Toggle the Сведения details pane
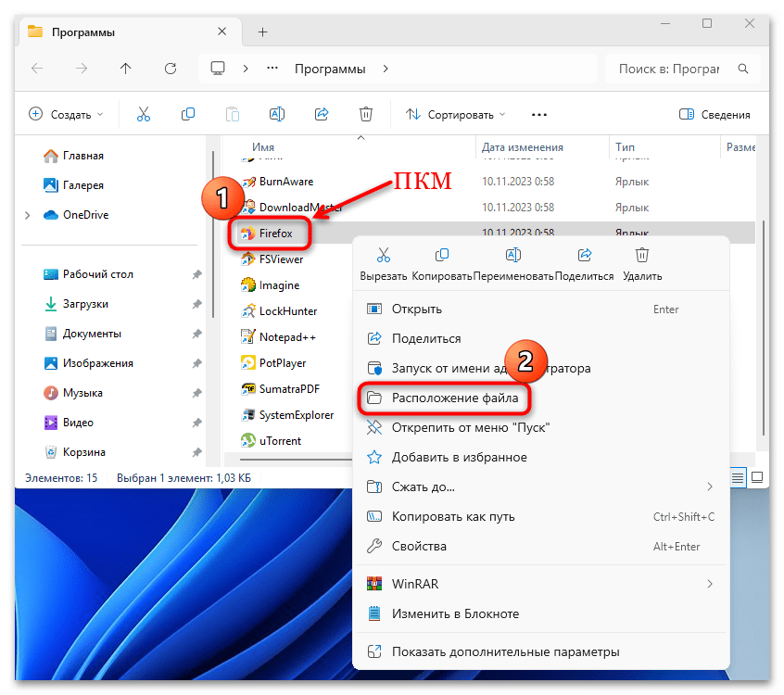Viewport: 784px width, 695px height. pyautogui.click(x=714, y=115)
